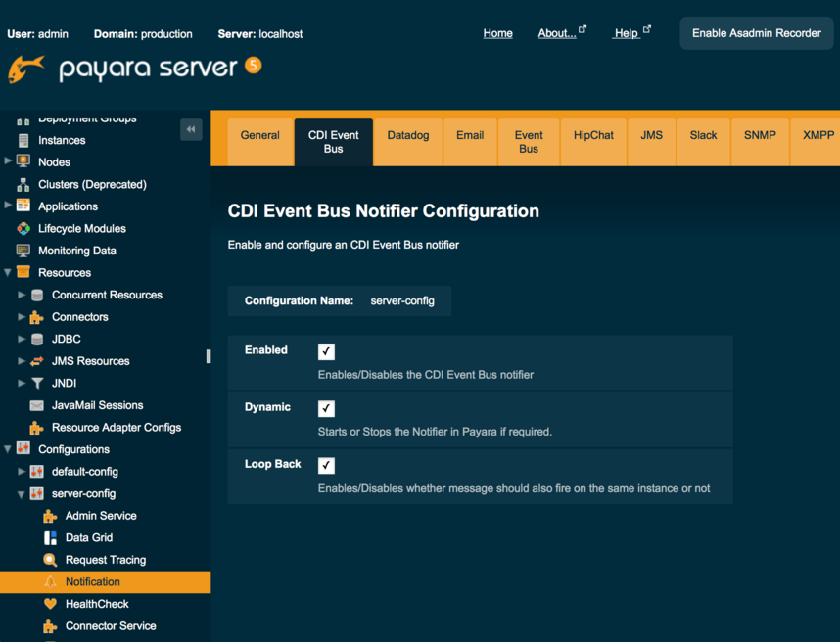Click the Notification bell icon

tap(50, 582)
